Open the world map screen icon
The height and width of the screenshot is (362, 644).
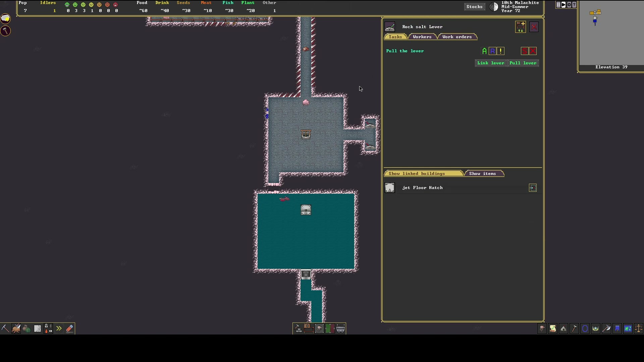point(628,328)
